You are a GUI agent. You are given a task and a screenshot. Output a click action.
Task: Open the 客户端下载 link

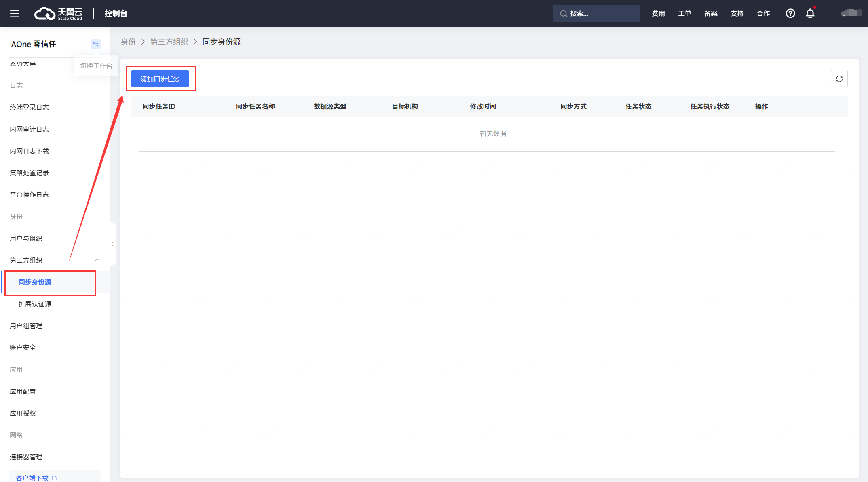point(32,478)
